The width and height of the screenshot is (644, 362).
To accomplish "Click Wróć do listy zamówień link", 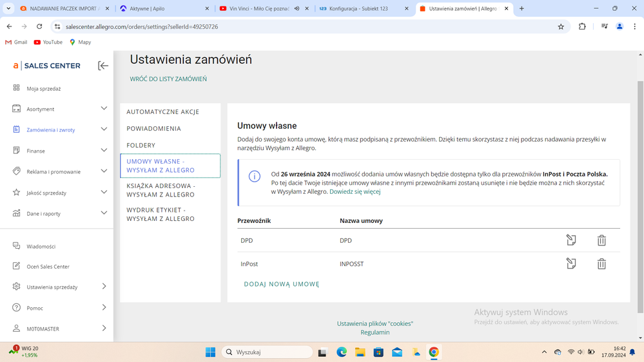I will (168, 79).
